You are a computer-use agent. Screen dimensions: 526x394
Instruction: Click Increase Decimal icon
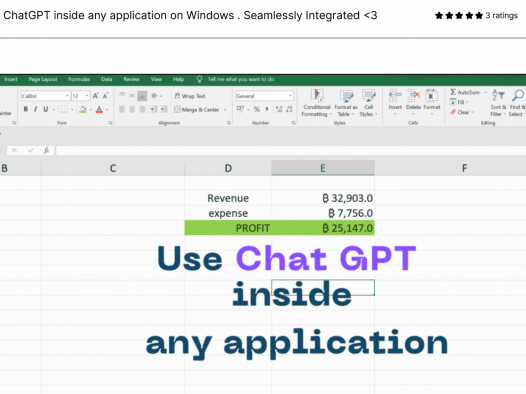[279, 109]
